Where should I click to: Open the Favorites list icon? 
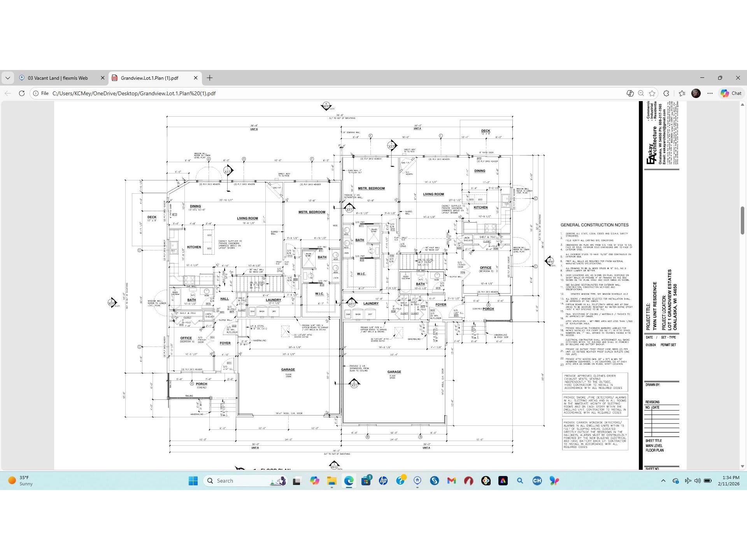point(682,93)
